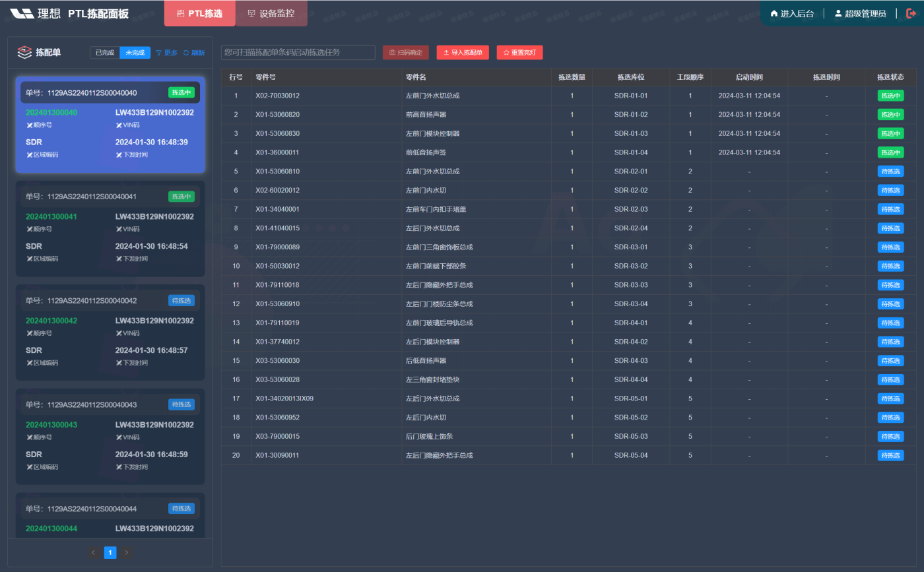
Task: Open the 设备监控 tab
Action: tap(271, 13)
